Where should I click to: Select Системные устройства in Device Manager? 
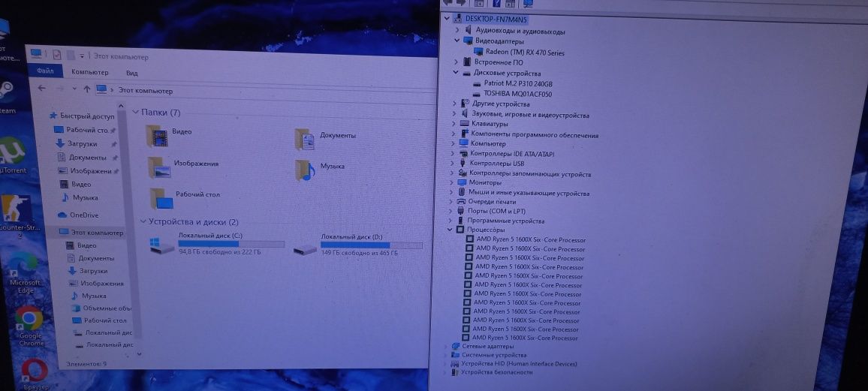click(494, 355)
